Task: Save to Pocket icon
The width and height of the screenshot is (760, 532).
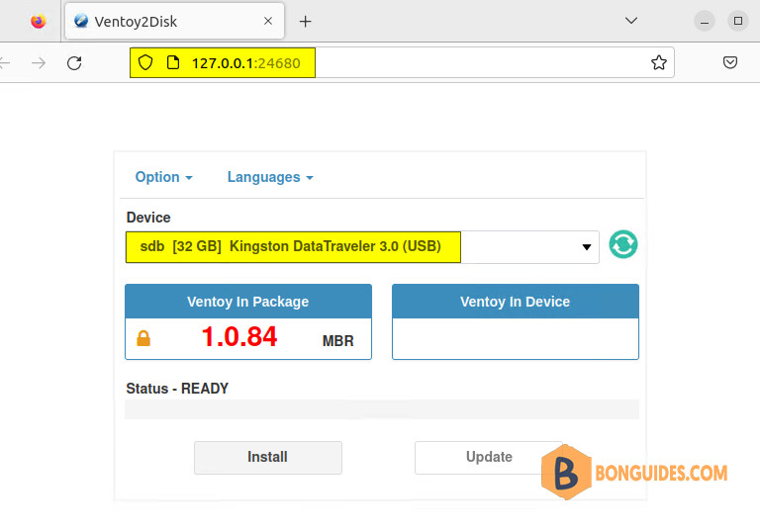Action: (x=730, y=62)
